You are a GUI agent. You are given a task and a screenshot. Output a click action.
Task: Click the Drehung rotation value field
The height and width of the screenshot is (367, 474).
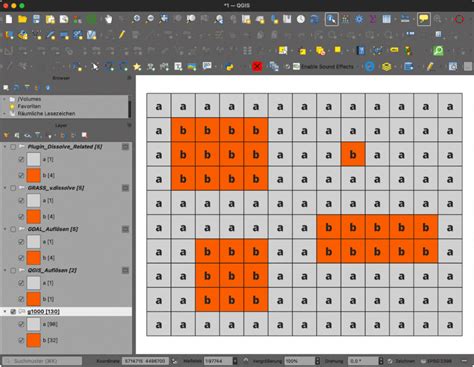[x=363, y=361]
